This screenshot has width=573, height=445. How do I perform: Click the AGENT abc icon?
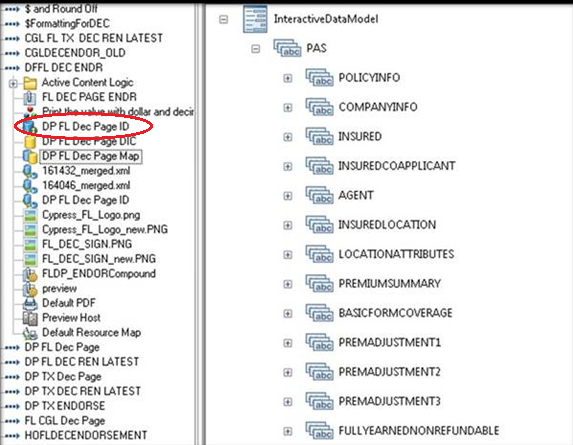(319, 195)
